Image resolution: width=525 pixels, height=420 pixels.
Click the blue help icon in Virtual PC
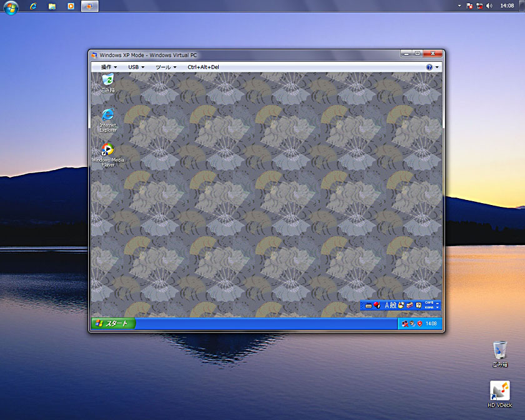[x=429, y=67]
